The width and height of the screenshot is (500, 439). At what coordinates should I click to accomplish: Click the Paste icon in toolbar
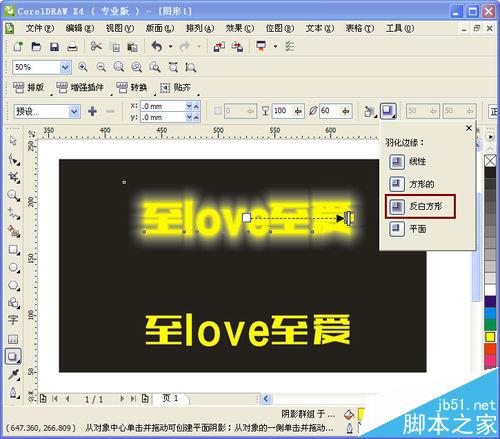(133, 47)
